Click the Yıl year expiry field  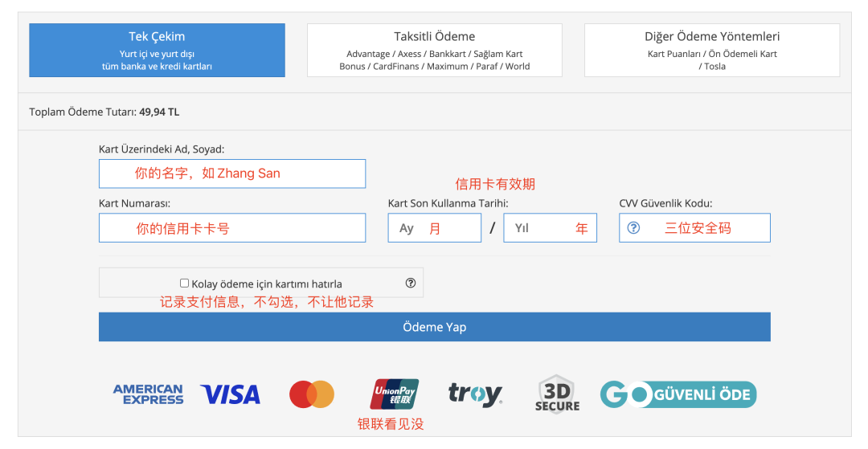point(551,228)
